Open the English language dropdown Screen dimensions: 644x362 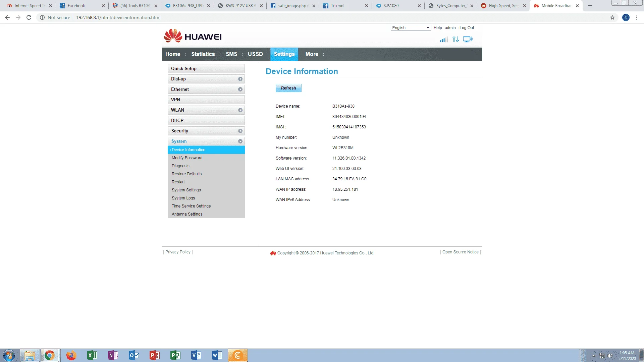[x=411, y=28]
